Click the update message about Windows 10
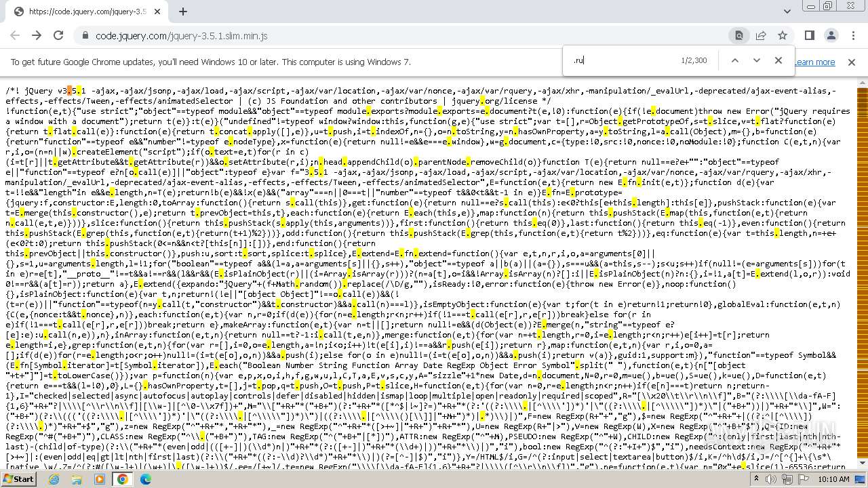 click(x=211, y=62)
